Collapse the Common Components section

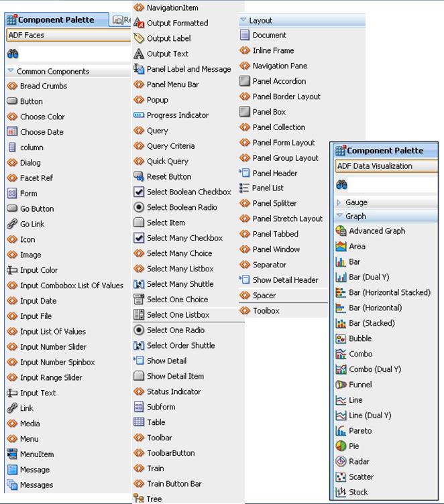(x=11, y=71)
